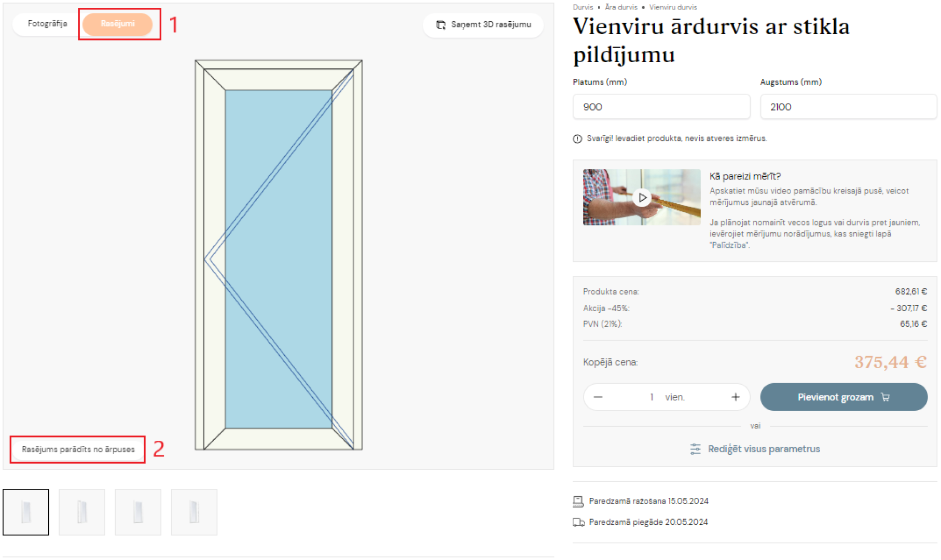Click the delivery truck icon
Image resolution: width=941 pixels, height=560 pixels.
point(578,522)
